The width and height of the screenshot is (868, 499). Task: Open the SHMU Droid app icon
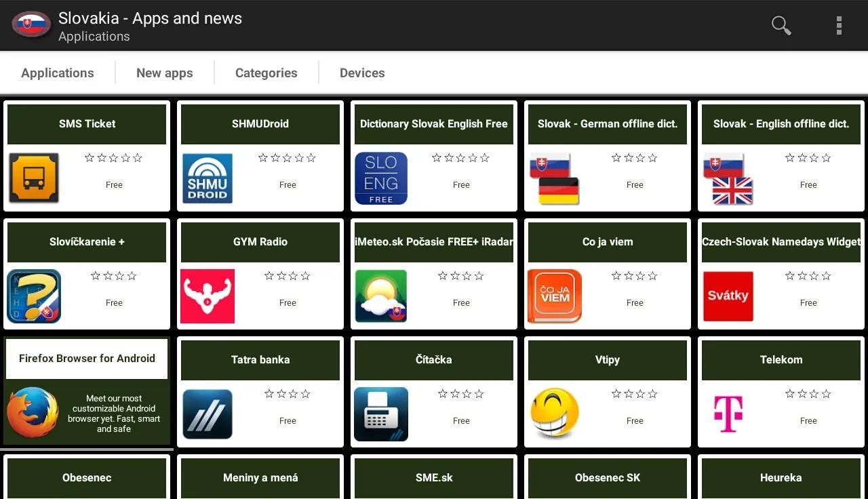coord(208,178)
